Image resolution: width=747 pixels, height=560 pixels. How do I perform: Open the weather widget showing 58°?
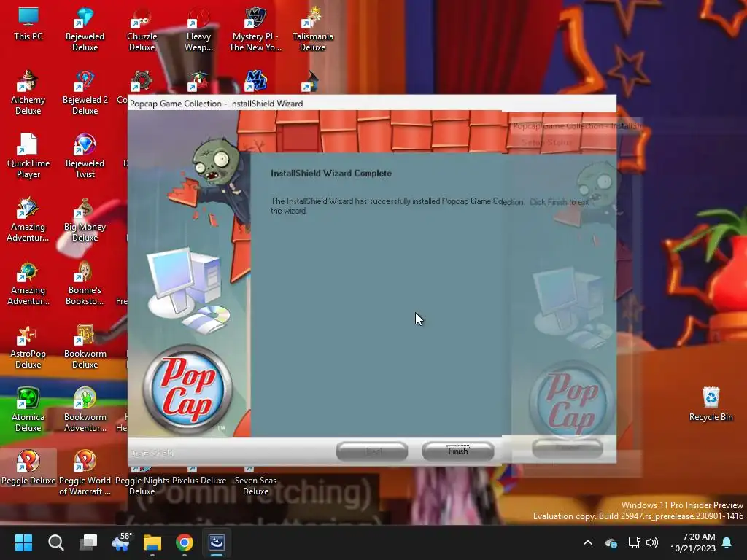click(x=120, y=542)
